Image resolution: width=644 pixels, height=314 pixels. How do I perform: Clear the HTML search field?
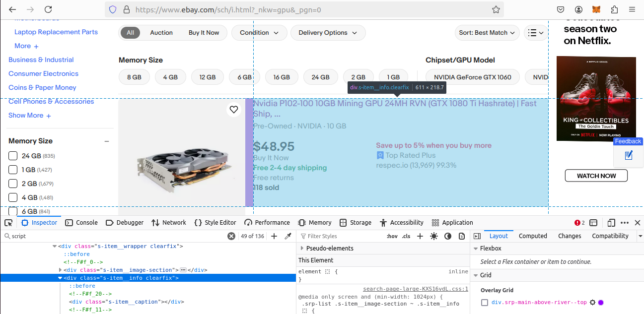(231, 236)
